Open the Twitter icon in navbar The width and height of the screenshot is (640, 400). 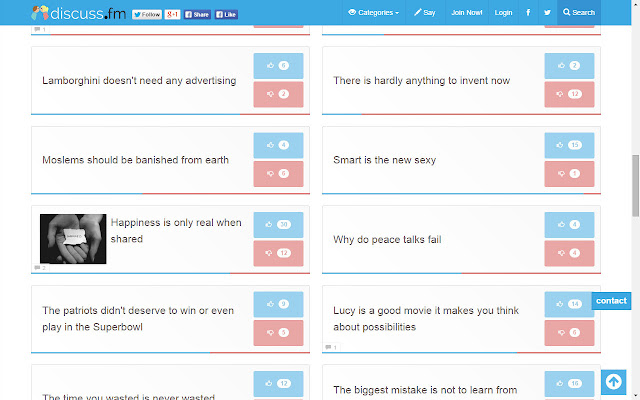pos(547,13)
